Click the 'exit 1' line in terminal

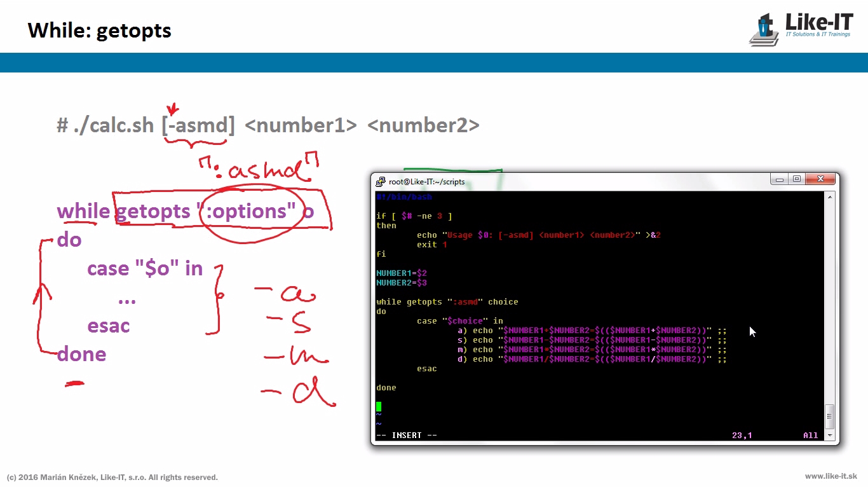[x=432, y=245]
